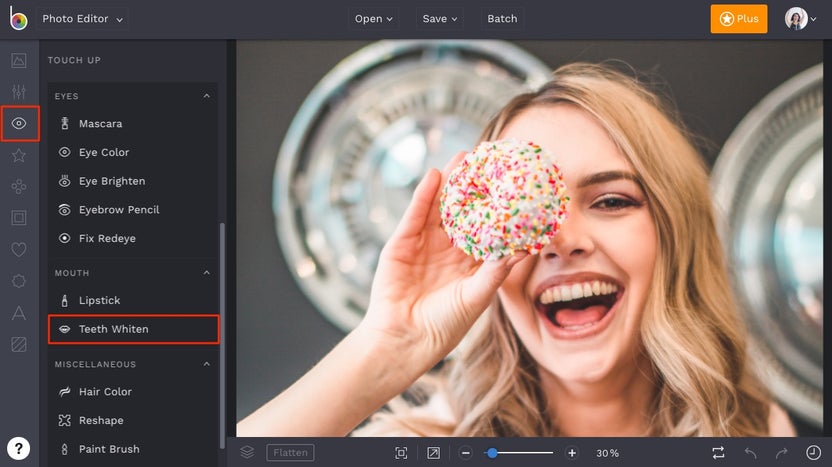Collapse the Eyes section

pyautogui.click(x=207, y=96)
